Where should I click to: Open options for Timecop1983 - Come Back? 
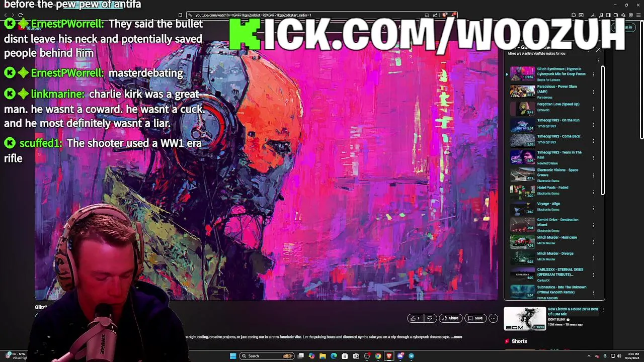594,141
